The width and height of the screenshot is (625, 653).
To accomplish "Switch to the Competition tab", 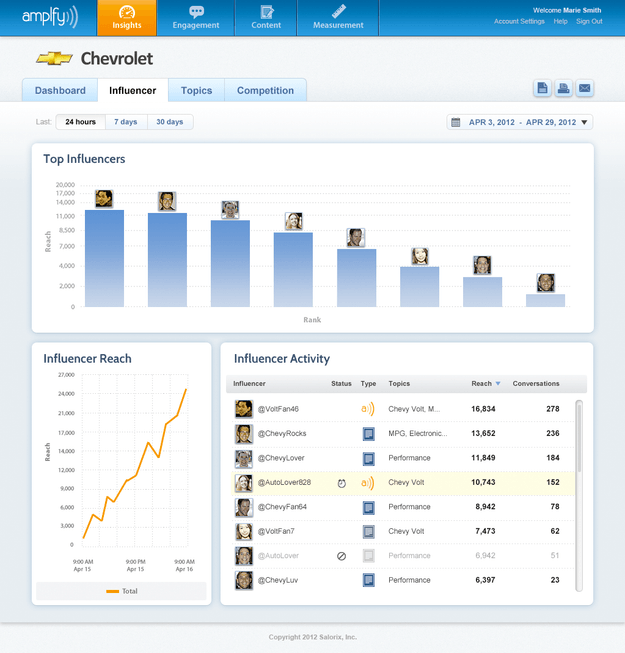I will (266, 90).
